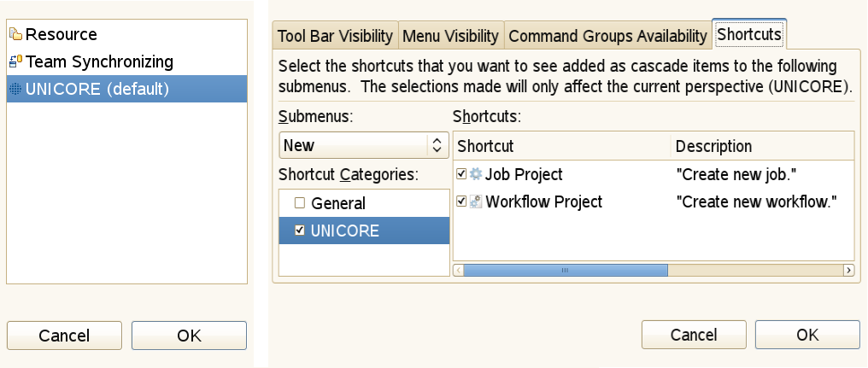Switch to the Tool Bar Visibility tab
Viewport: 868px width, 368px height.
pos(335,37)
